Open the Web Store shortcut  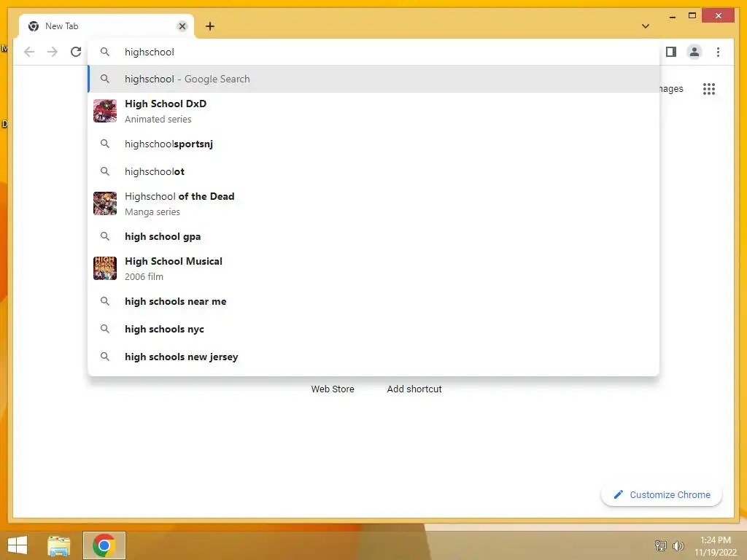[333, 389]
